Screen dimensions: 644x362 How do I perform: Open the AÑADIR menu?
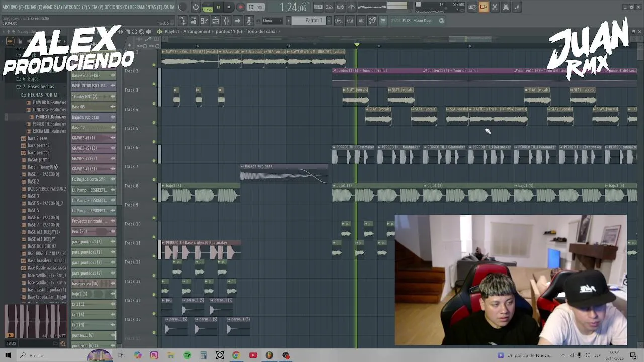(53, 7)
